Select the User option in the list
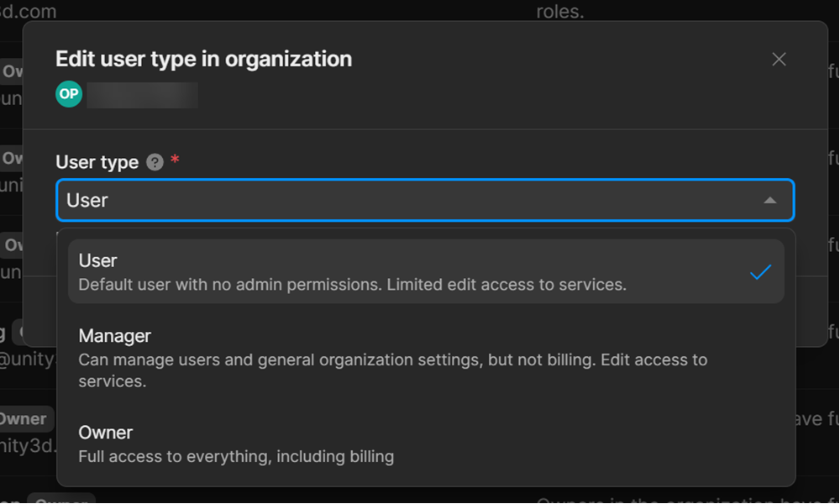 click(426, 271)
